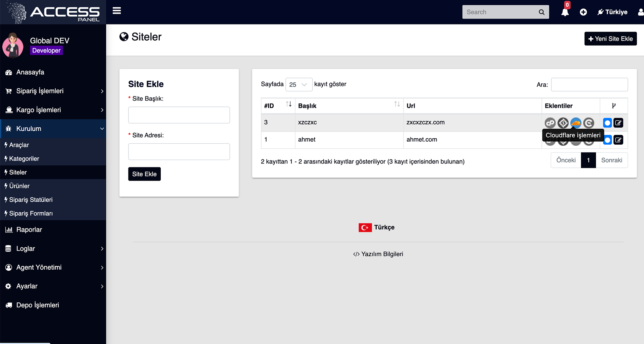Viewport: 644px width, 344px height.
Task: Click the ahmet.com url cell
Action: pos(472,140)
